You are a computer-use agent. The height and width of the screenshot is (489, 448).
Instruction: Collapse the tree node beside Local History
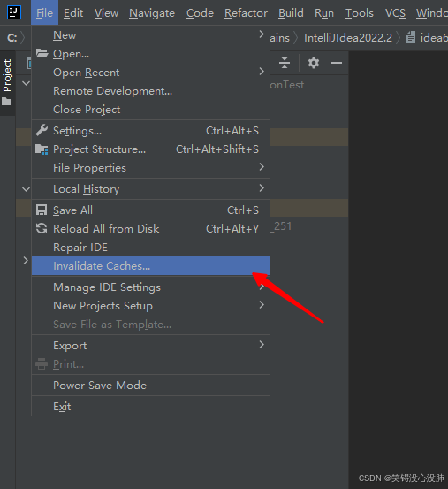coord(27,189)
